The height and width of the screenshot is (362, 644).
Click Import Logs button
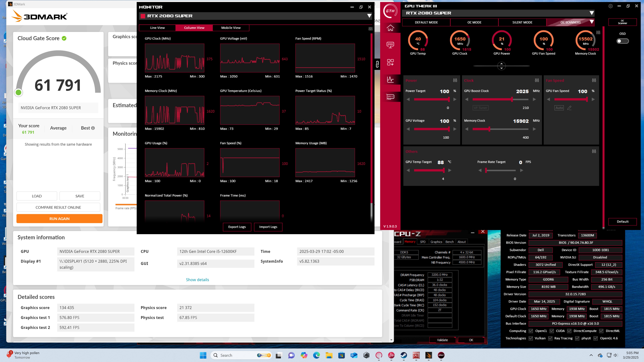click(268, 227)
